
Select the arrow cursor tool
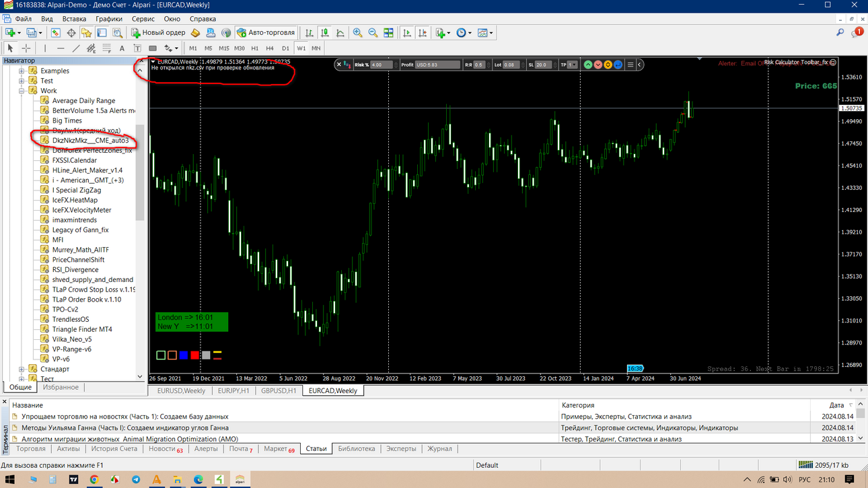(10, 48)
